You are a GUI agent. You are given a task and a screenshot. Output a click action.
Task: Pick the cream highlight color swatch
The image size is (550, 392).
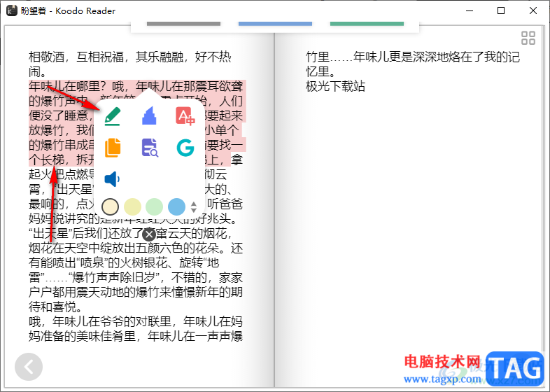[110, 206]
